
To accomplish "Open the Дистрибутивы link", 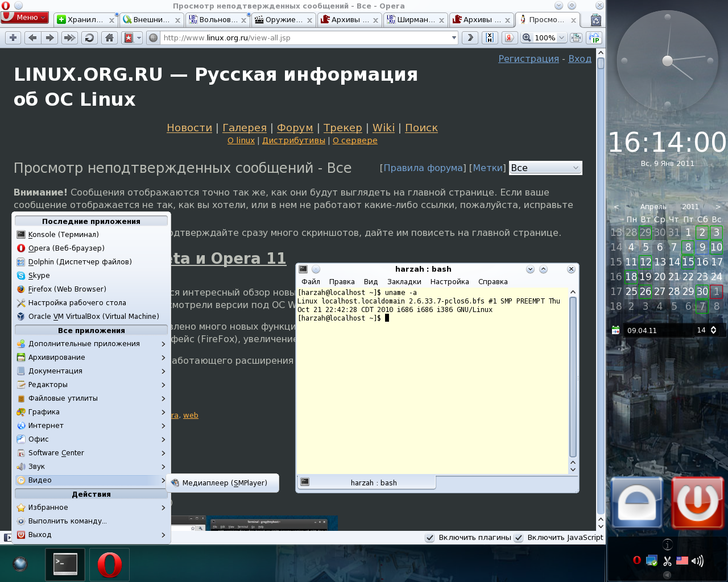I will 293,140.
